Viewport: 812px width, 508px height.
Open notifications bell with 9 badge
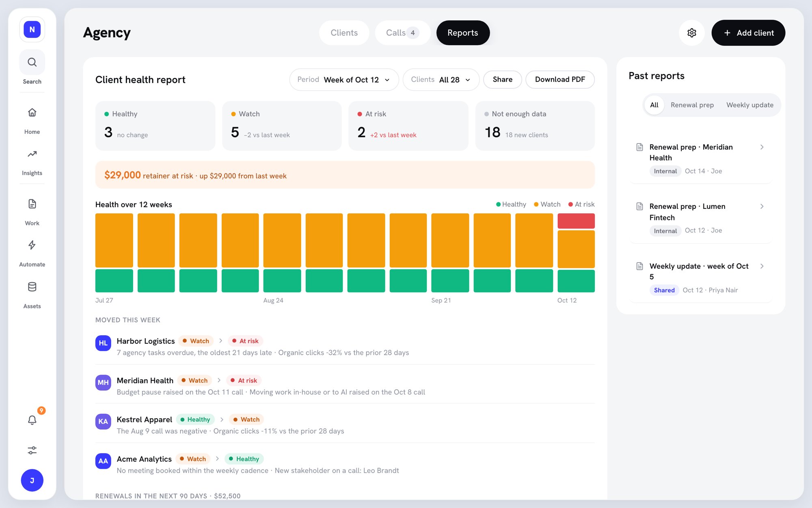[32, 420]
